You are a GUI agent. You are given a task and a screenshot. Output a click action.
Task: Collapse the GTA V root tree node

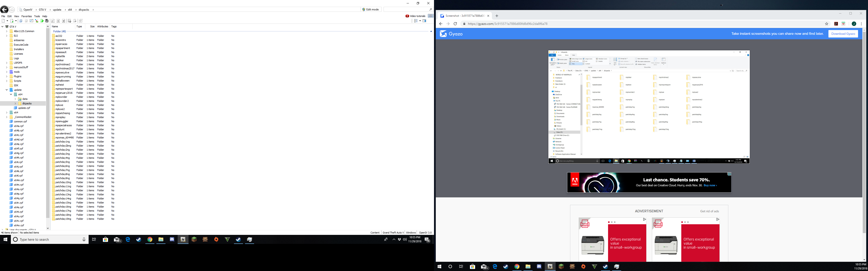(x=2, y=27)
